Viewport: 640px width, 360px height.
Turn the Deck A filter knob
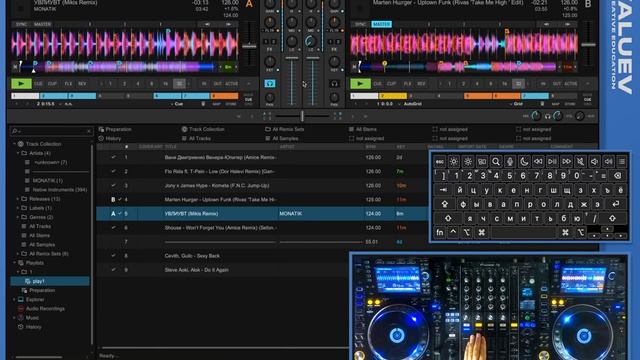pos(270,23)
